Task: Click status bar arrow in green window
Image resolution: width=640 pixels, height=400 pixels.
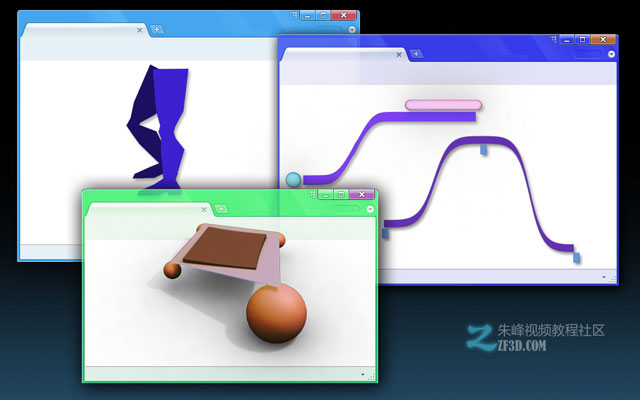Action: [362, 374]
